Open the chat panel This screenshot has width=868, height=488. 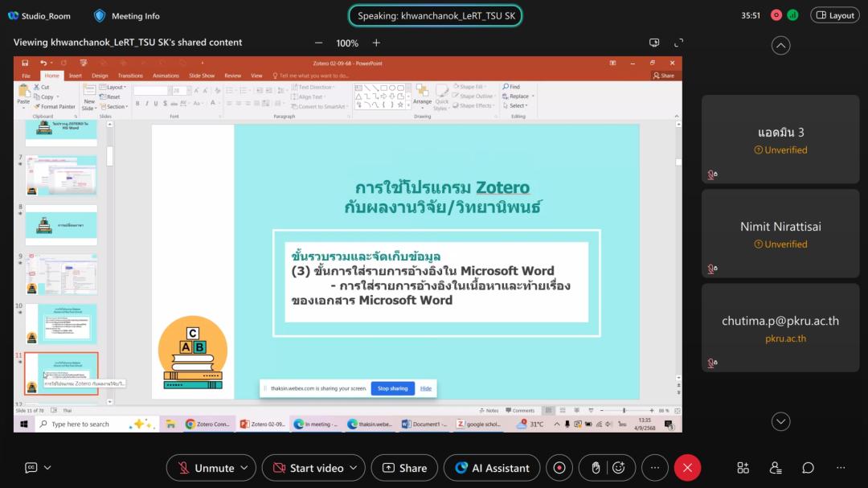(808, 468)
